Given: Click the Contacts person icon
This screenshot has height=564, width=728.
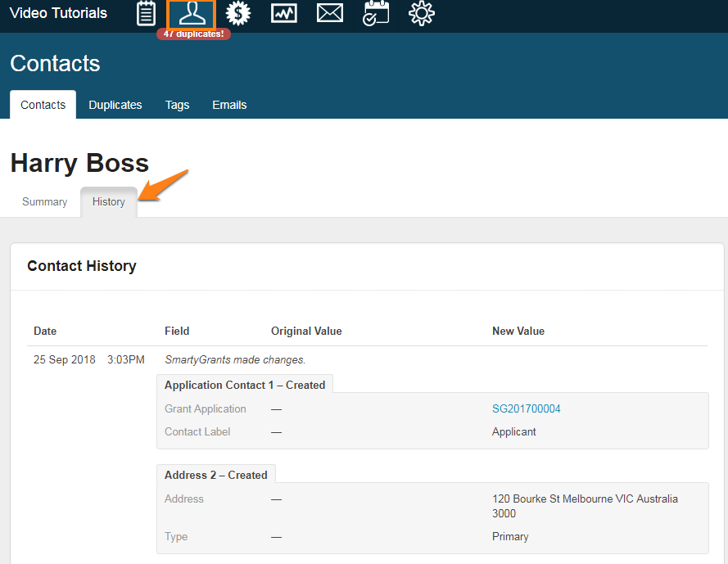Looking at the screenshot, I should (191, 13).
